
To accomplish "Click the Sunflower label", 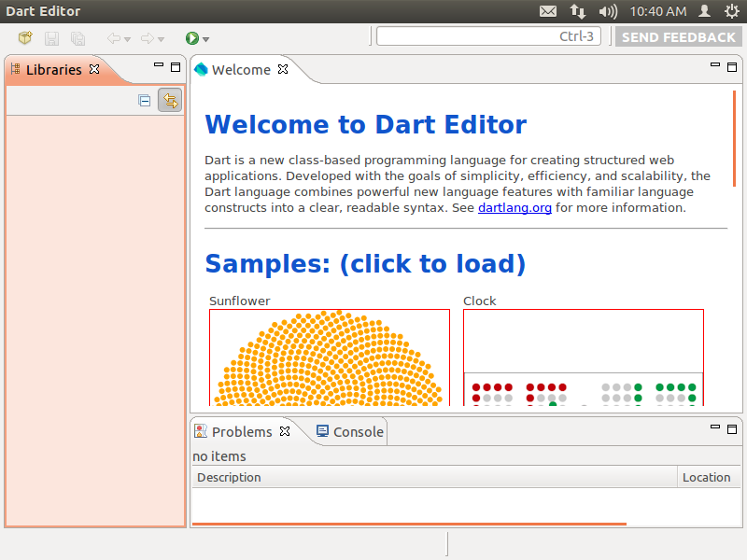I will (240, 301).
